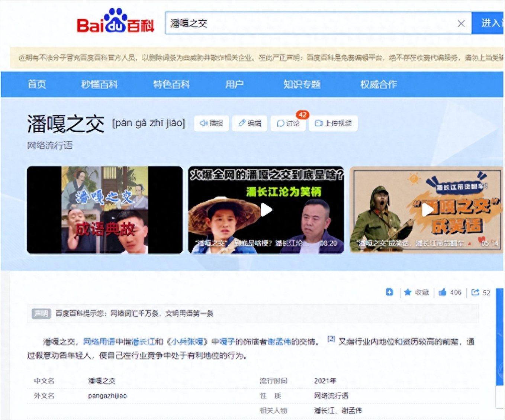The image size is (505, 420).
Task: Open the 秒懂百科 navigation tab
Action: [x=99, y=84]
